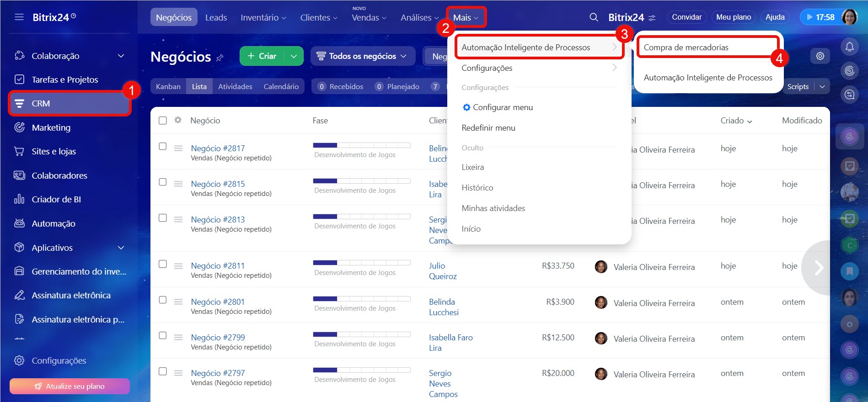Select the checkbox for Negócio #2811
The height and width of the screenshot is (402, 868).
point(162,264)
